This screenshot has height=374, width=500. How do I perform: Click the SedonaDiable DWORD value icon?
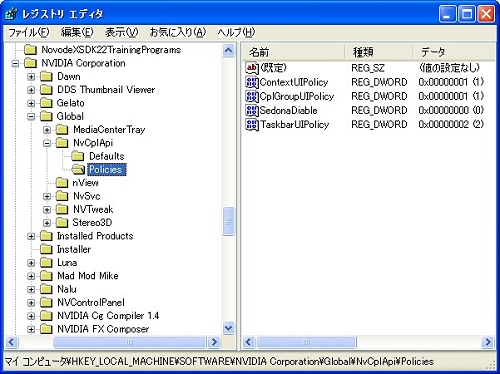point(252,110)
